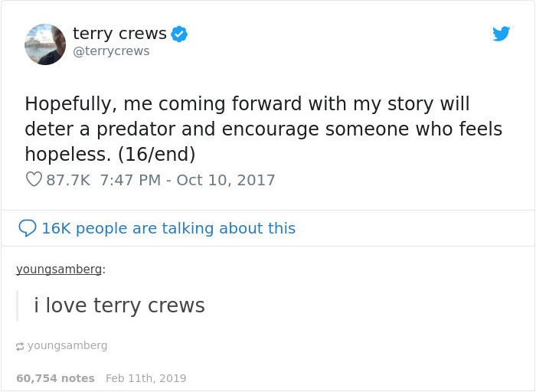Like the tweet with the heart icon
536x392 pixels.
pyautogui.click(x=33, y=180)
